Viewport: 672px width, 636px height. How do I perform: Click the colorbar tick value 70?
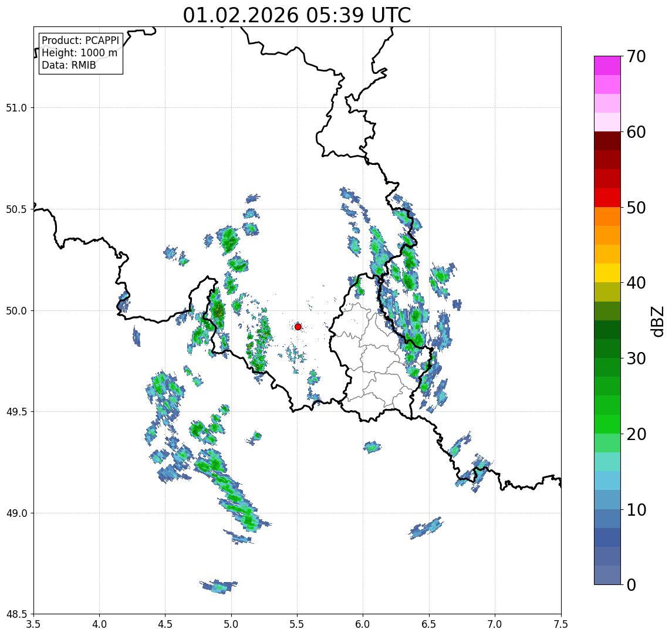click(x=636, y=56)
